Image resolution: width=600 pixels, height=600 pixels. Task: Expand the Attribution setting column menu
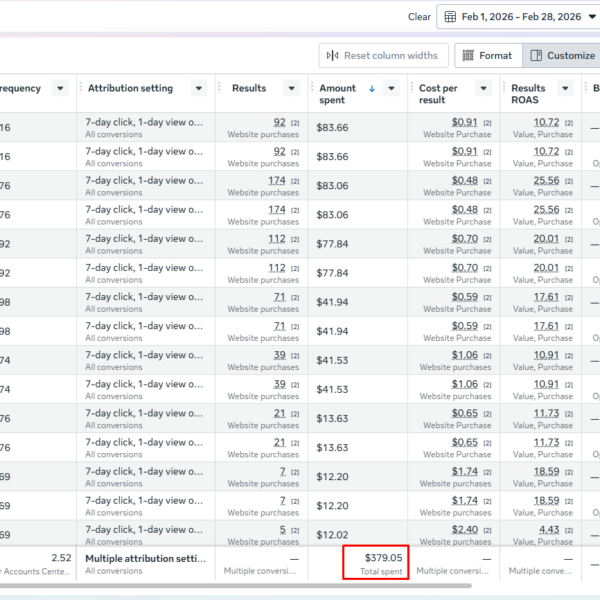click(x=198, y=89)
